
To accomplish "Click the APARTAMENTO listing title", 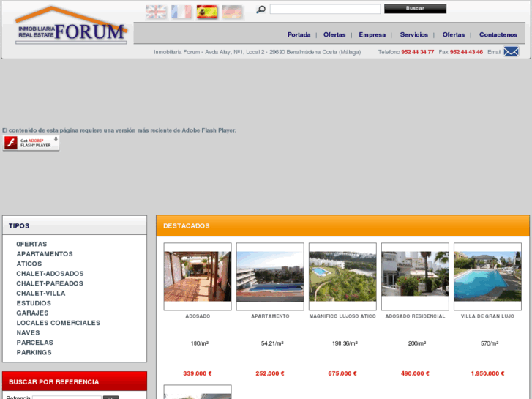I will click(270, 316).
